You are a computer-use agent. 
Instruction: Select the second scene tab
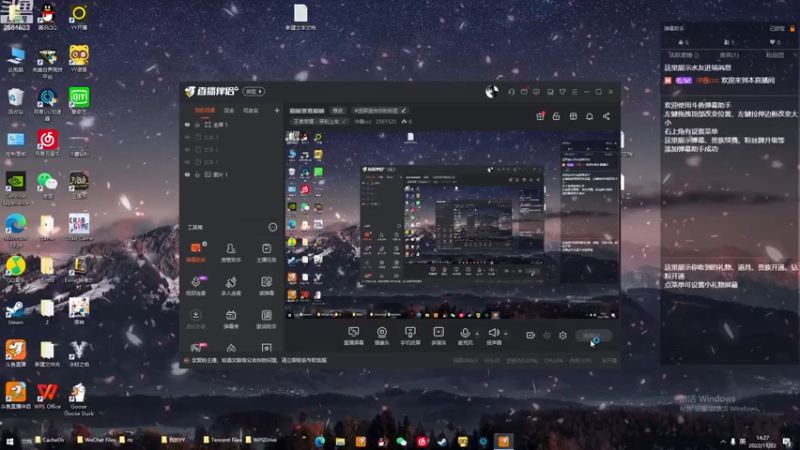tap(229, 110)
